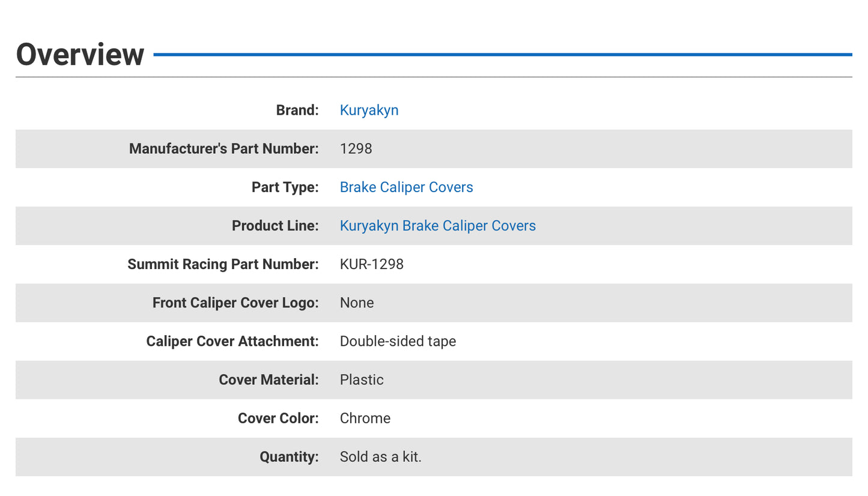
Task: Select the Manufacturer's Part Number value 1298
Action: pos(356,148)
